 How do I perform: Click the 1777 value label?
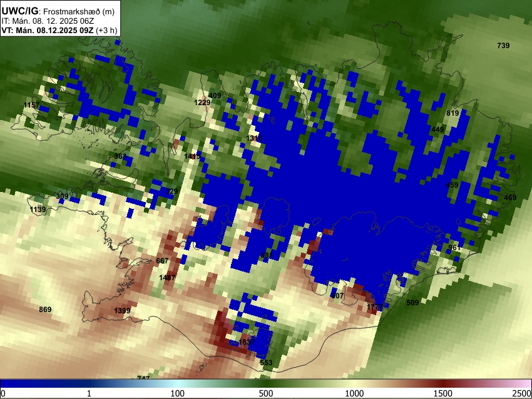coord(375,307)
